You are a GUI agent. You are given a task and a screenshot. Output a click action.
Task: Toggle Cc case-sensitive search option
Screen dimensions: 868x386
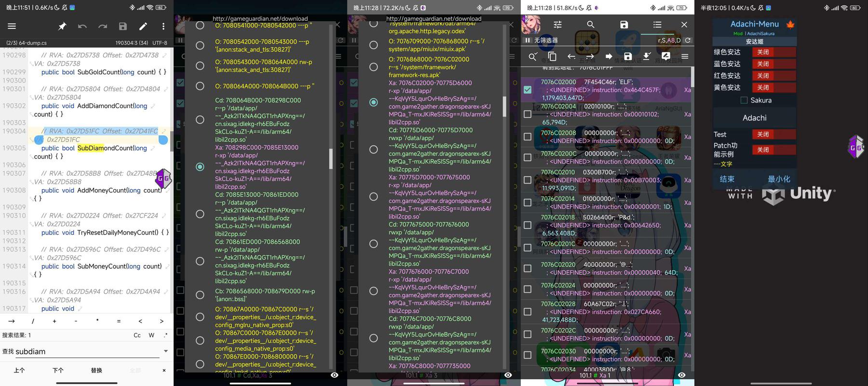coord(137,335)
